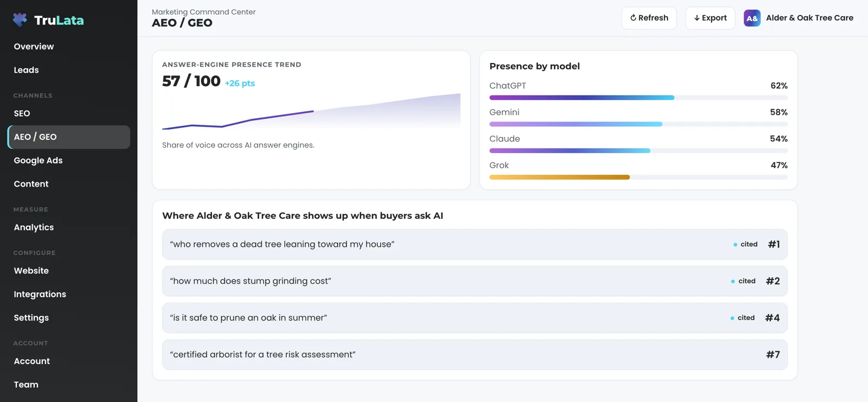Click the Grok 47% value
The width and height of the screenshot is (868, 402).
point(779,165)
